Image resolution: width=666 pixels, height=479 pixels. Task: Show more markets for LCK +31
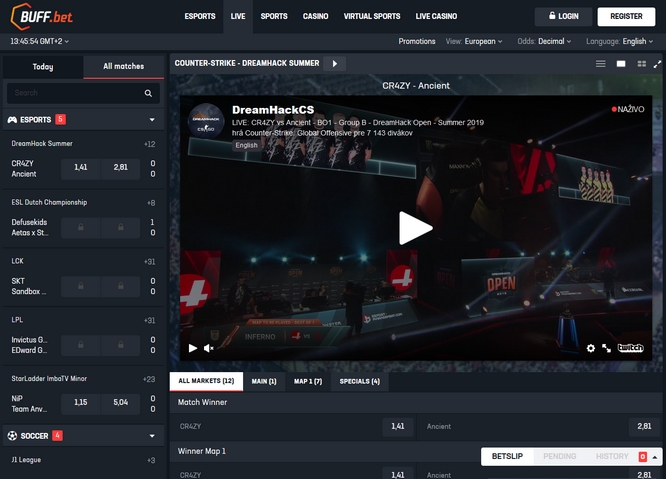[x=150, y=262]
